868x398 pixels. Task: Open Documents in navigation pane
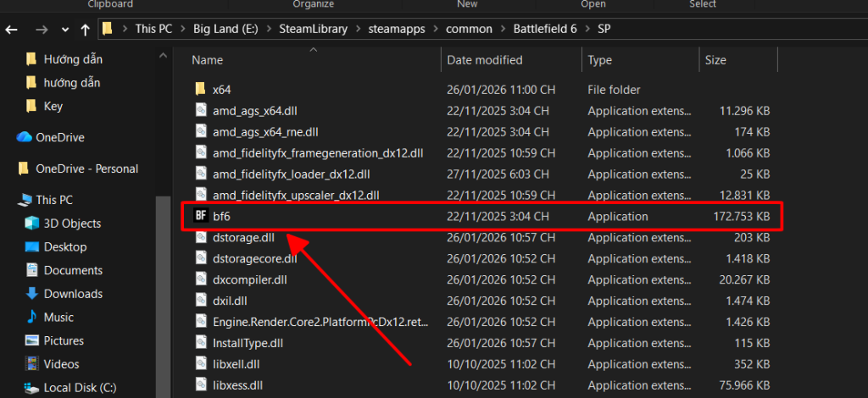click(x=73, y=270)
